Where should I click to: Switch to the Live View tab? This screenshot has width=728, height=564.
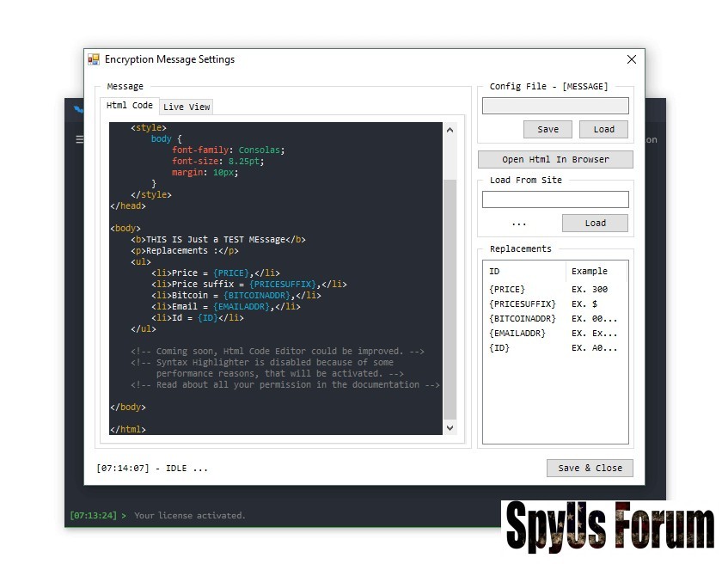pos(187,107)
